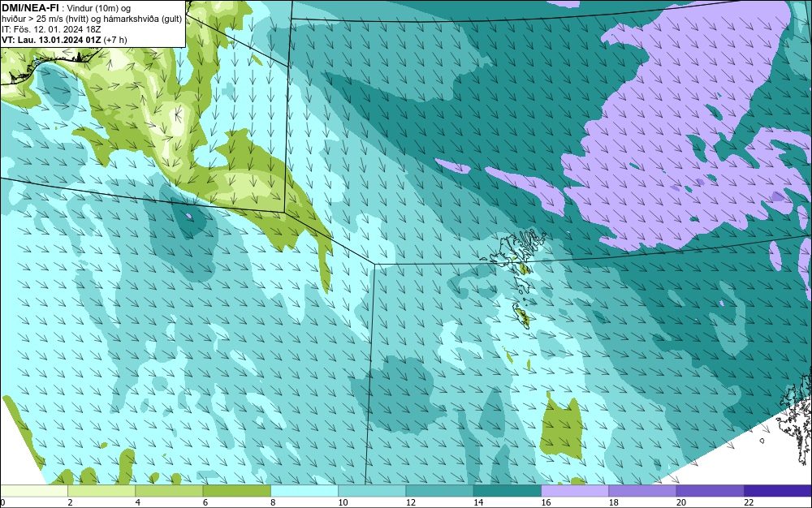
Task: Click the 20-22 m/s violet legend swatch
Action: tap(710, 490)
